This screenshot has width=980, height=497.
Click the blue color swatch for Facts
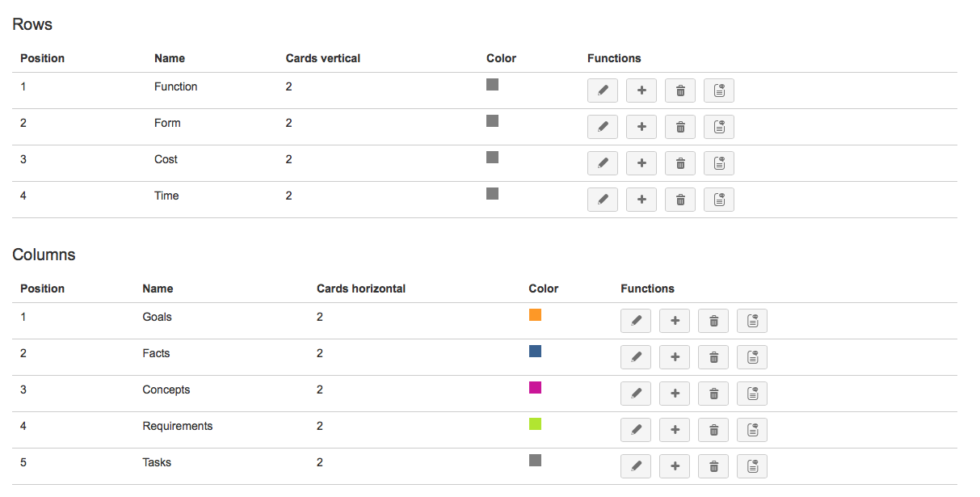point(535,351)
